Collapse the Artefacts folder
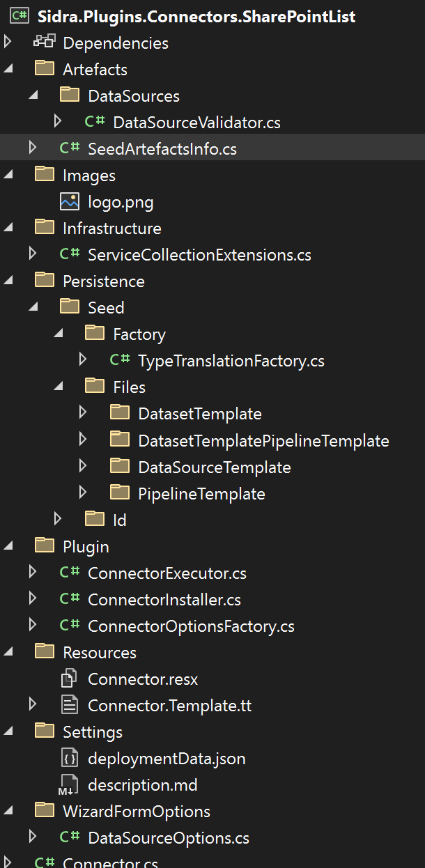Screen dimensions: 425x868 pos(8,69)
